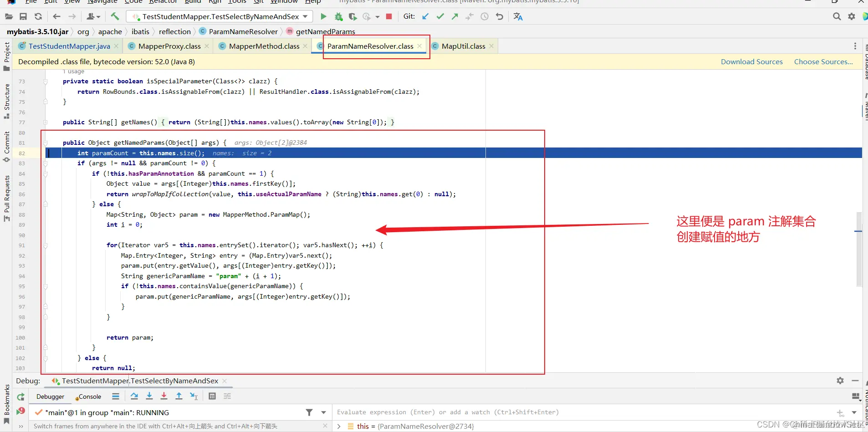Stop the process with the red square
Screen dimensions: 868x432
389,17
